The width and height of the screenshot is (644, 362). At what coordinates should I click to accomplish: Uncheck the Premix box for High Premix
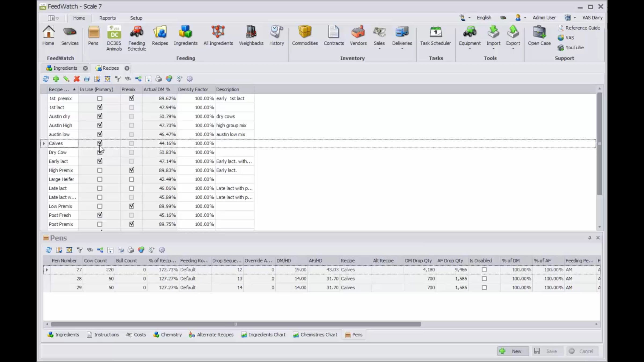(131, 170)
